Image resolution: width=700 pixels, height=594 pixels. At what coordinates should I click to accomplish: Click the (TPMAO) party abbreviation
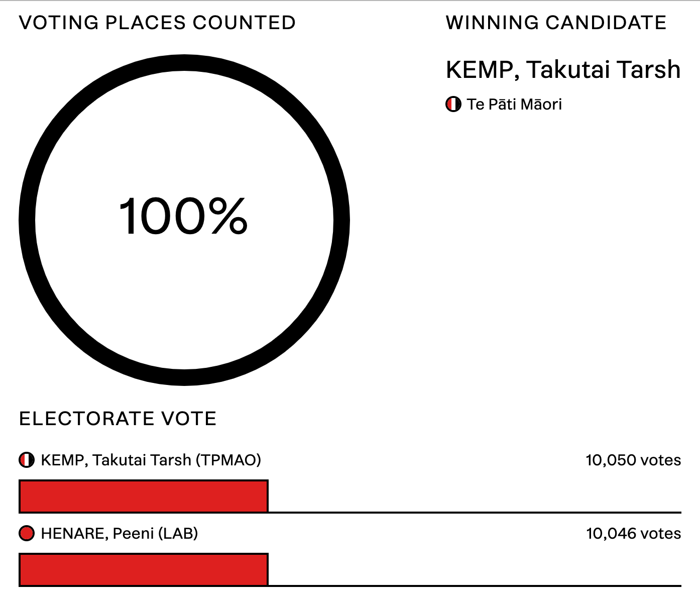(228, 460)
